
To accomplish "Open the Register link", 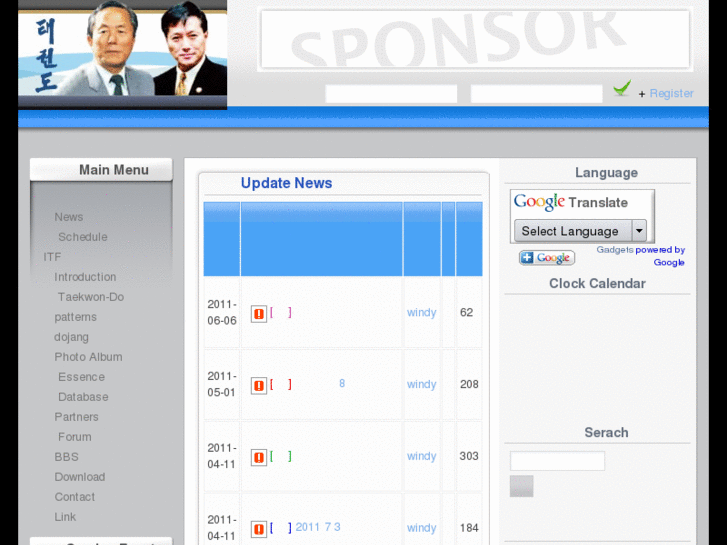I will tap(671, 93).
